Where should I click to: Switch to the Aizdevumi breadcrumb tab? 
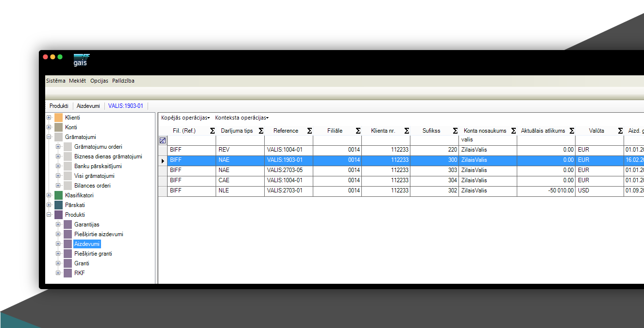click(88, 106)
